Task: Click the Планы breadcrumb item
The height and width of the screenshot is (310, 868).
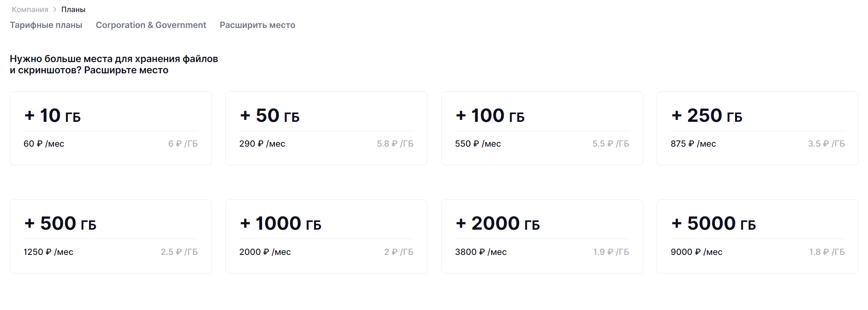Action: pyautogui.click(x=73, y=9)
